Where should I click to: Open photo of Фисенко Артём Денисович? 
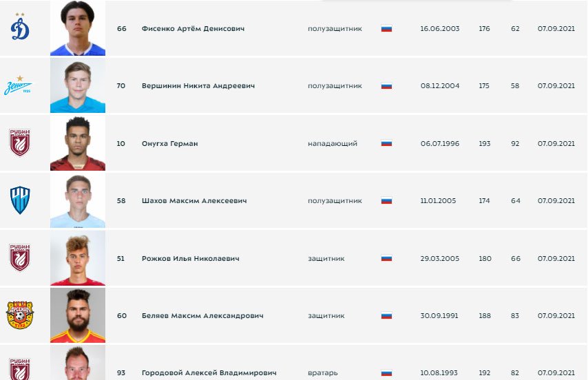[x=78, y=28]
